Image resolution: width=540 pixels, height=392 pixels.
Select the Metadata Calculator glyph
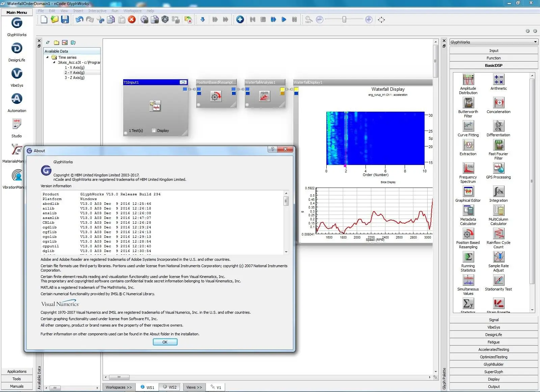click(468, 215)
